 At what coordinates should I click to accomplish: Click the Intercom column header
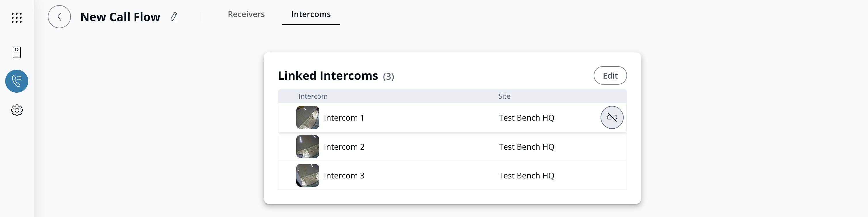click(313, 96)
